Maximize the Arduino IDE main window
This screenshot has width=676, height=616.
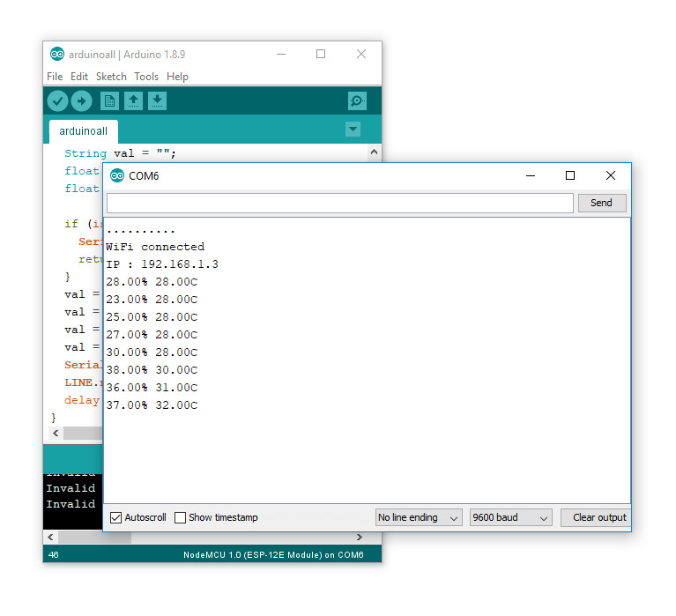321,54
